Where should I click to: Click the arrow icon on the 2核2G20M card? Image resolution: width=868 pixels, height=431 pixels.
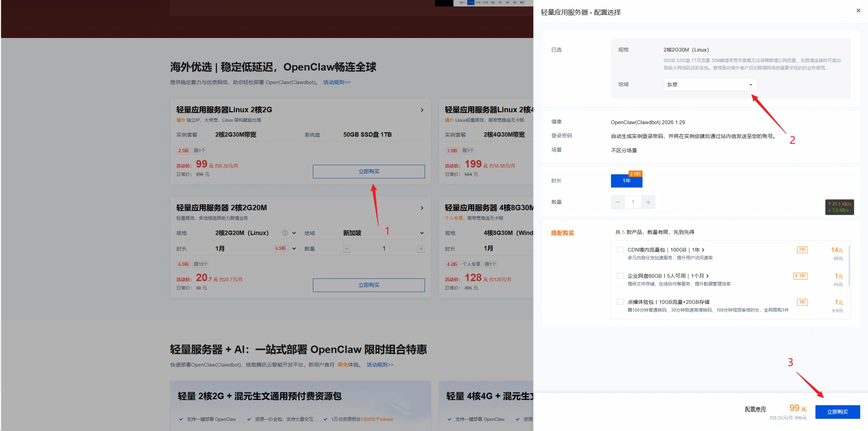coord(422,208)
